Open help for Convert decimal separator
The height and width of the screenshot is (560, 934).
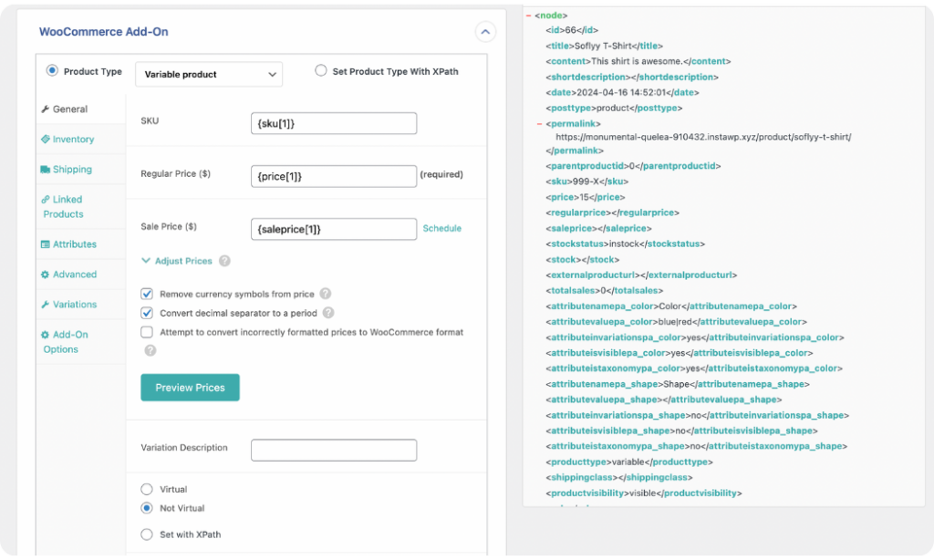coord(328,313)
